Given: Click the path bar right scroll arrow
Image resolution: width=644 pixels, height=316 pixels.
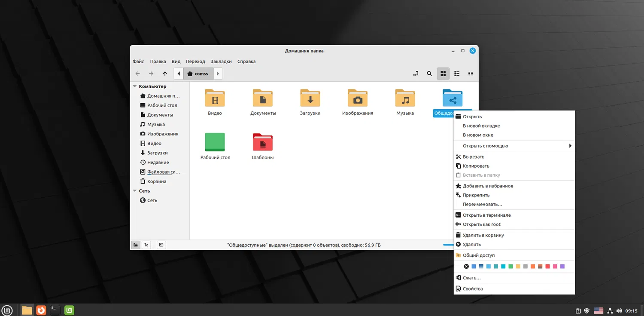Looking at the screenshot, I should coord(218,74).
